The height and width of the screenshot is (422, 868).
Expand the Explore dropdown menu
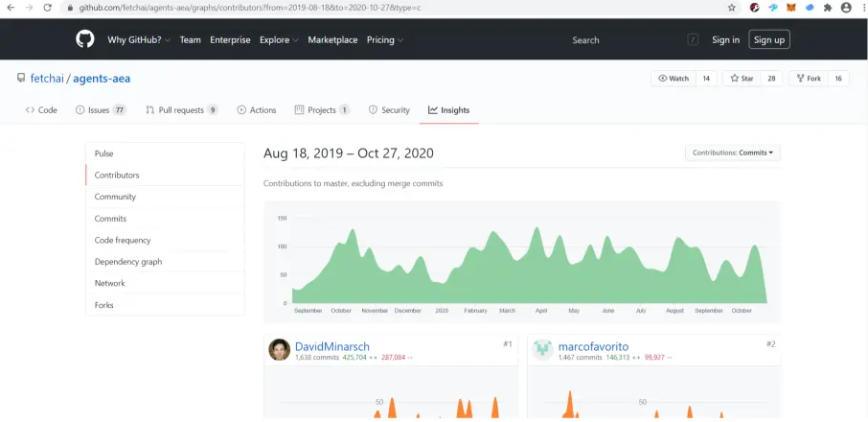(279, 40)
